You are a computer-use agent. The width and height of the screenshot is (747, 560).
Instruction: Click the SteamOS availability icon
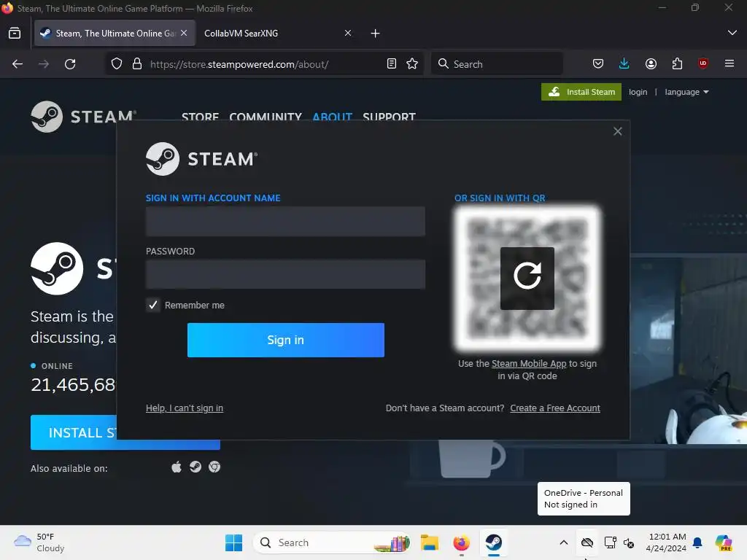(196, 467)
